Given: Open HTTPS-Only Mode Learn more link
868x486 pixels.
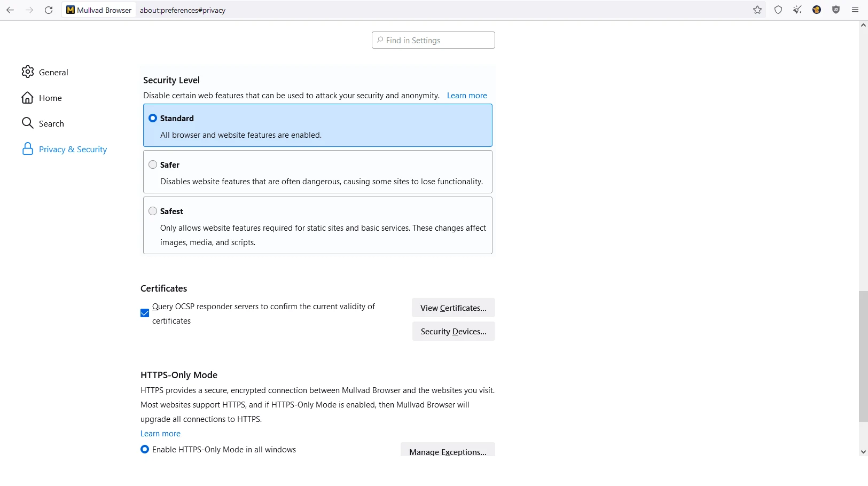Looking at the screenshot, I should [x=160, y=434].
